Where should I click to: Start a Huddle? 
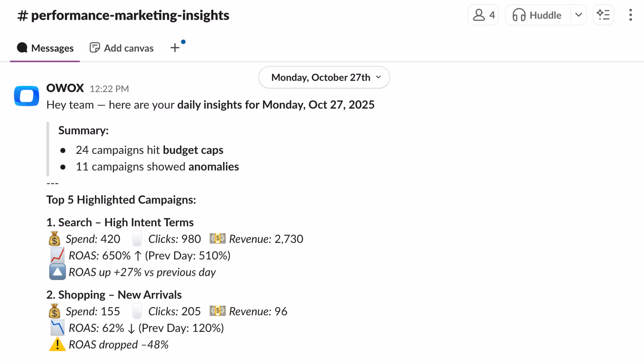(x=545, y=15)
